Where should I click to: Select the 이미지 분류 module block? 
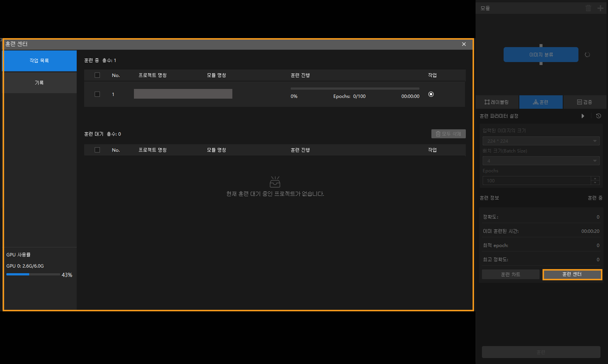point(541,55)
